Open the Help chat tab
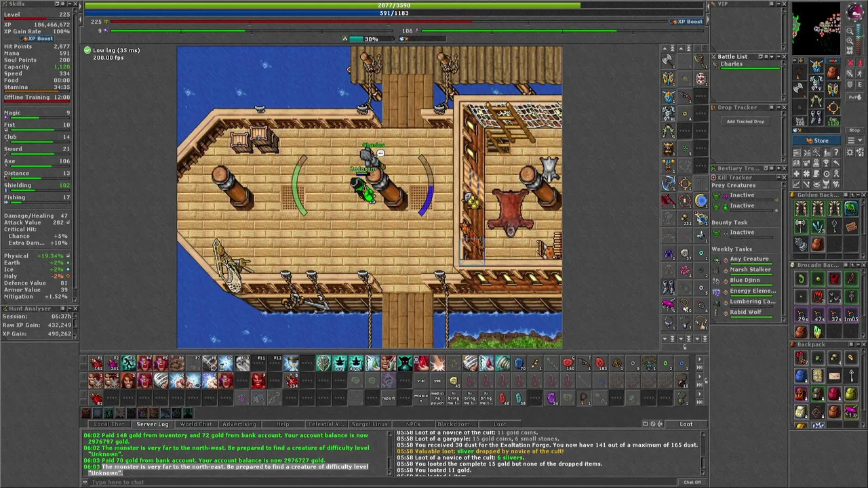 (x=283, y=424)
